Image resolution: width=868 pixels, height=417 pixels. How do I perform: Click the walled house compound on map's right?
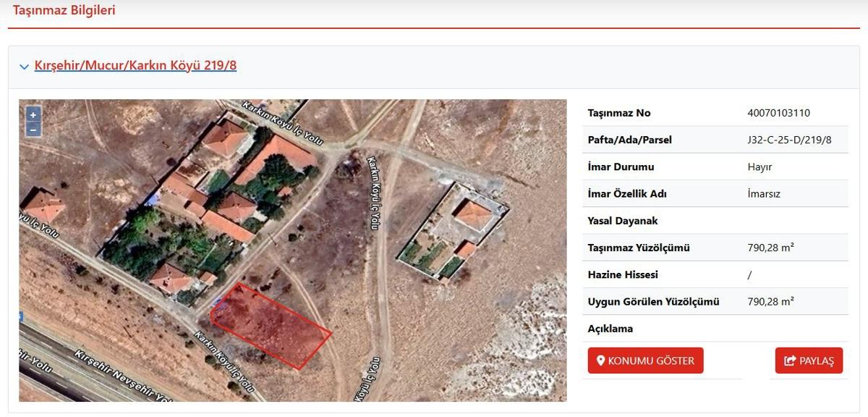coord(452,229)
